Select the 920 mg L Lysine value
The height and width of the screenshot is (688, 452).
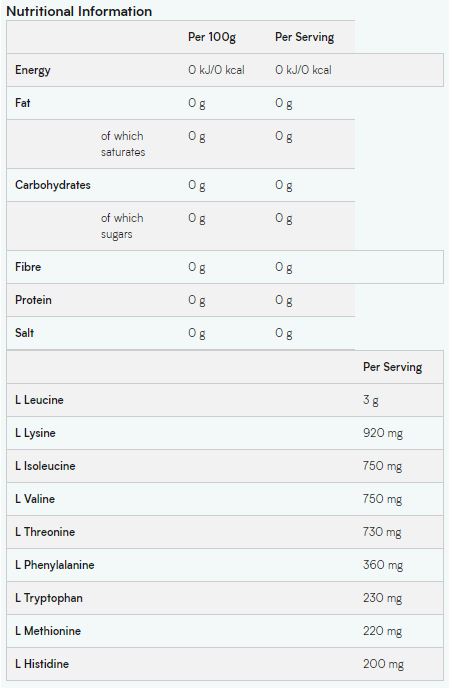tap(383, 434)
